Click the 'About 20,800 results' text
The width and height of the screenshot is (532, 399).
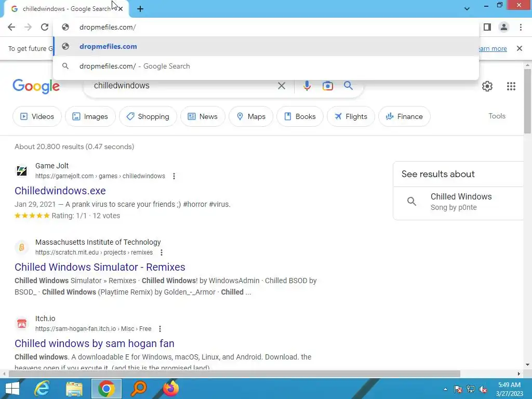74,147
